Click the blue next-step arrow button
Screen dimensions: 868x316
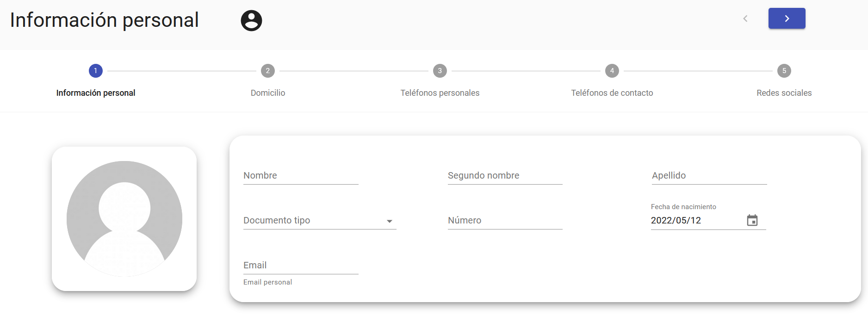(x=787, y=19)
